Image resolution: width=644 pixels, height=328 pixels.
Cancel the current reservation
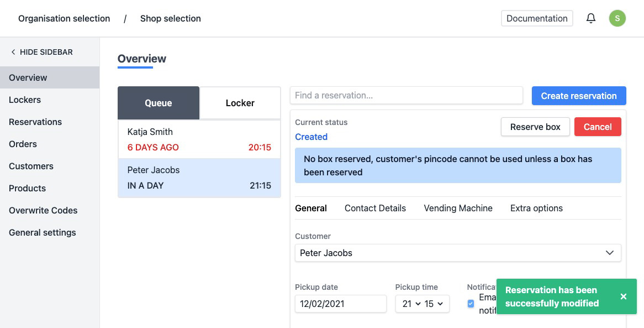[x=598, y=127]
